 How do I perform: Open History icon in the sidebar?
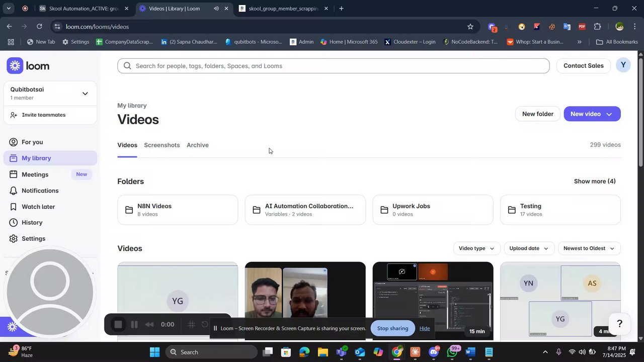(14, 223)
